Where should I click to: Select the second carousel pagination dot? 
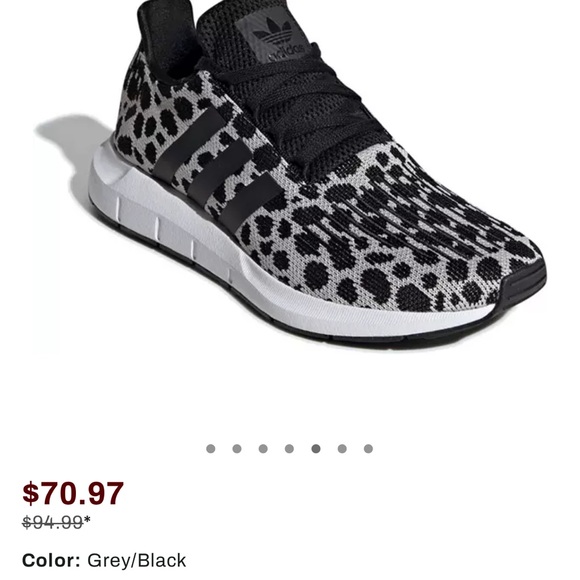pos(237,449)
